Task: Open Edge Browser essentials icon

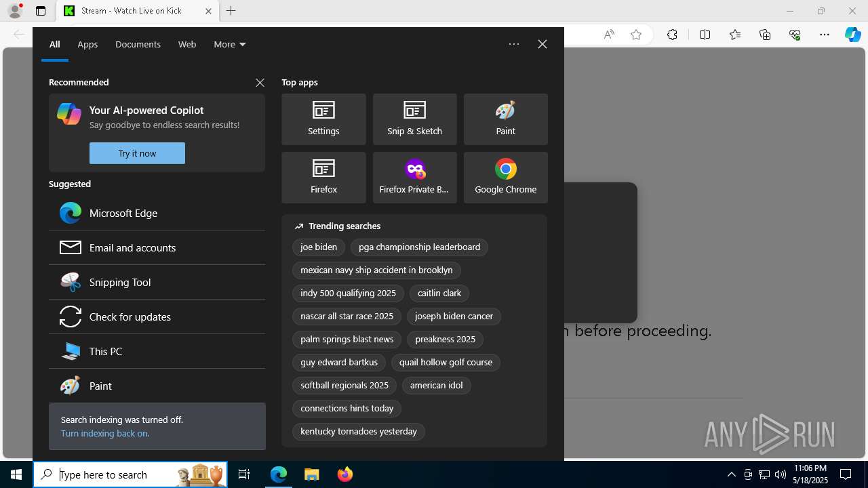Action: [795, 35]
